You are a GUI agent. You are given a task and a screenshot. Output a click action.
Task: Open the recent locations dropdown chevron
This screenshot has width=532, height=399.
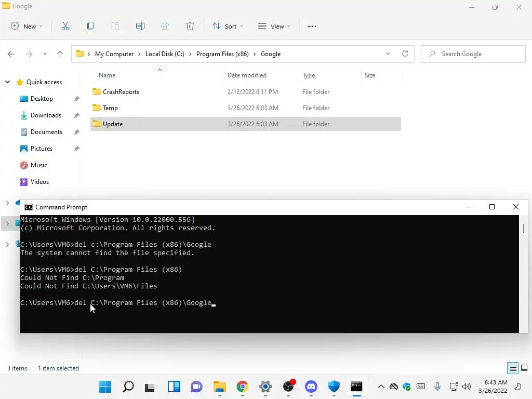45,54
